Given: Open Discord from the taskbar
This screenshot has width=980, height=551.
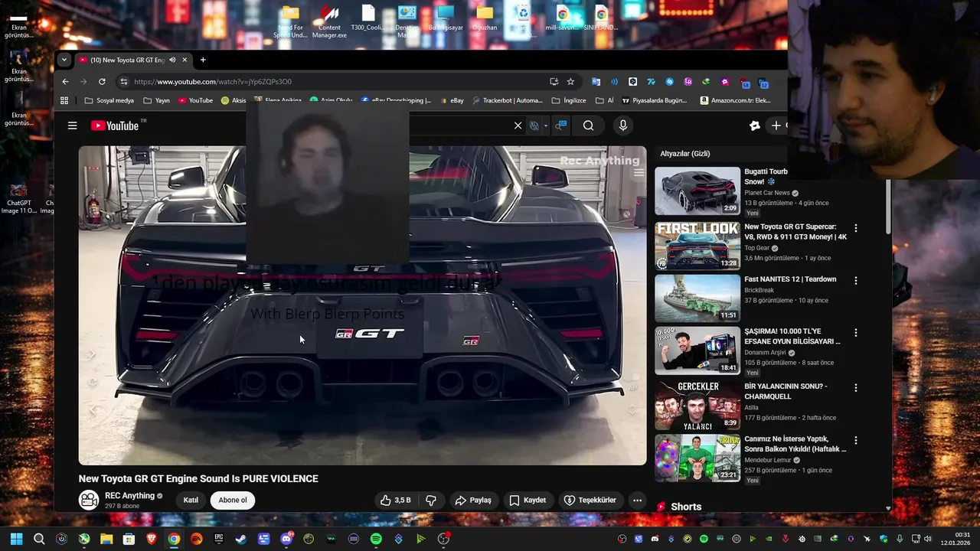Looking at the screenshot, I should click(x=286, y=539).
